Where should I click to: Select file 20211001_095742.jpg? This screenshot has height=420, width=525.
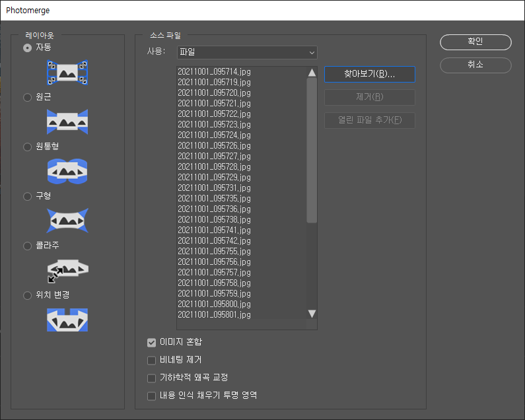[x=214, y=241]
